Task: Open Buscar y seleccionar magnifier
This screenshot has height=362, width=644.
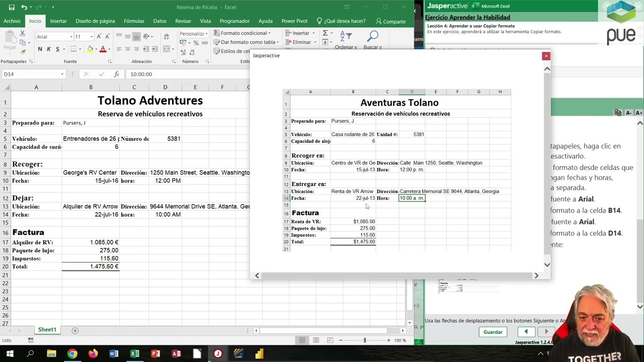Action: (372, 40)
